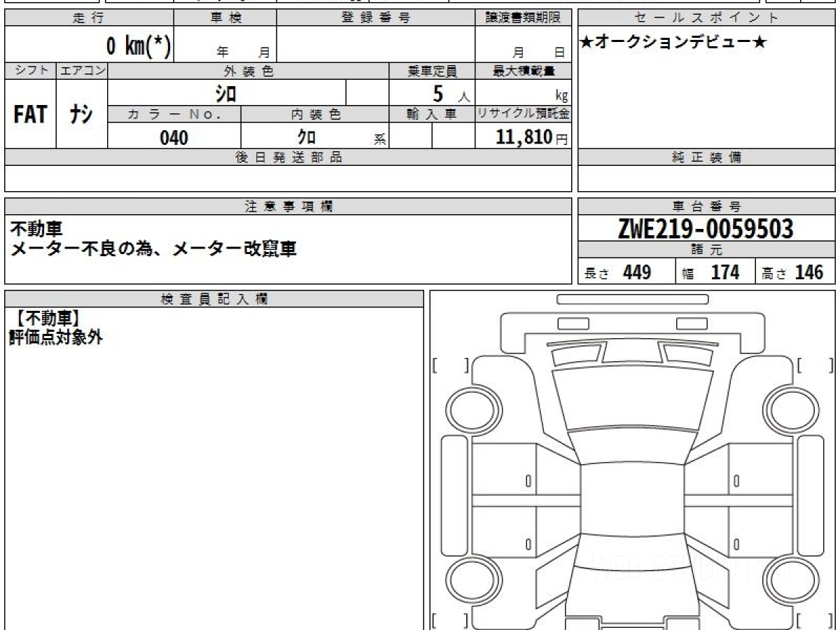
Task: Click the "後日発送部品" section header
Action: coord(288,157)
